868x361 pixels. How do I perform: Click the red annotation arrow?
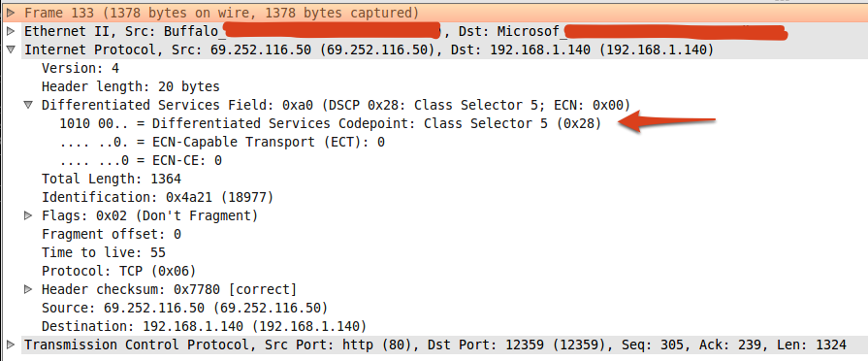coord(667,122)
